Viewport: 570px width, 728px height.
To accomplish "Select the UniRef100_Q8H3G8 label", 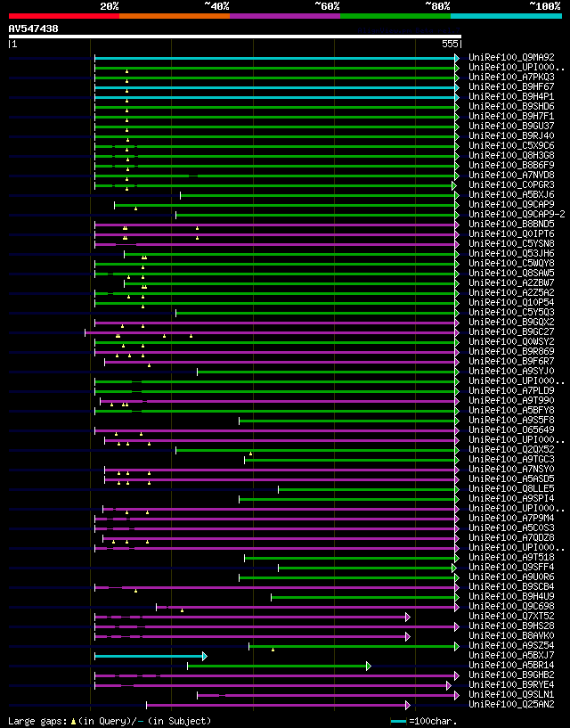I will (x=511, y=155).
